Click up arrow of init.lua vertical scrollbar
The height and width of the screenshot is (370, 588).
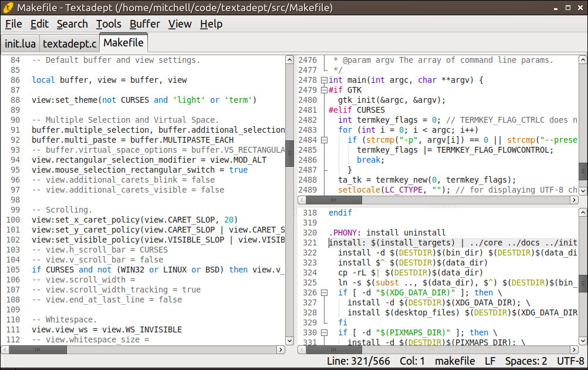coord(289,60)
